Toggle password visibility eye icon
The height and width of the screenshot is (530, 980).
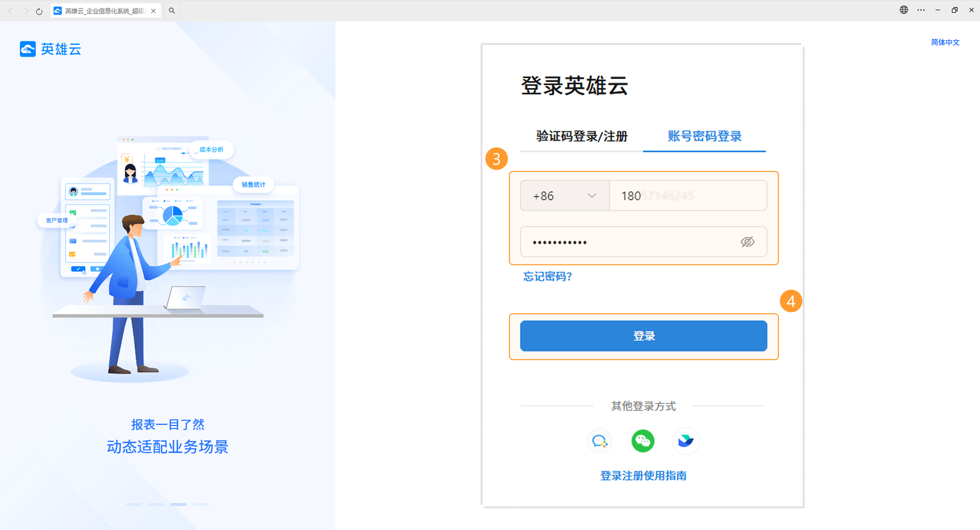point(747,242)
